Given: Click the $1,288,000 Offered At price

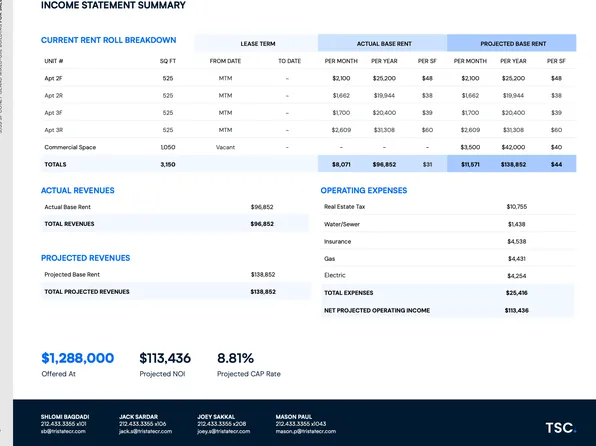Looking at the screenshot, I should (x=78, y=358).
